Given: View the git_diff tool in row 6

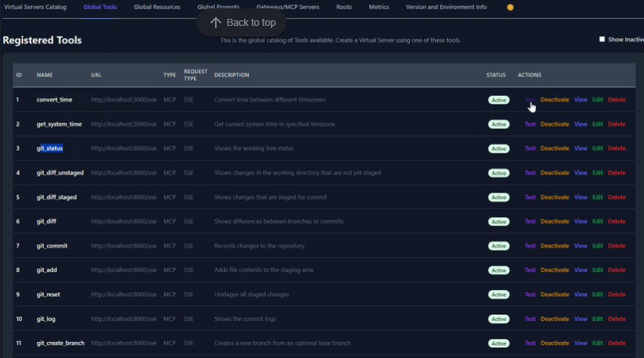Looking at the screenshot, I should tap(580, 221).
